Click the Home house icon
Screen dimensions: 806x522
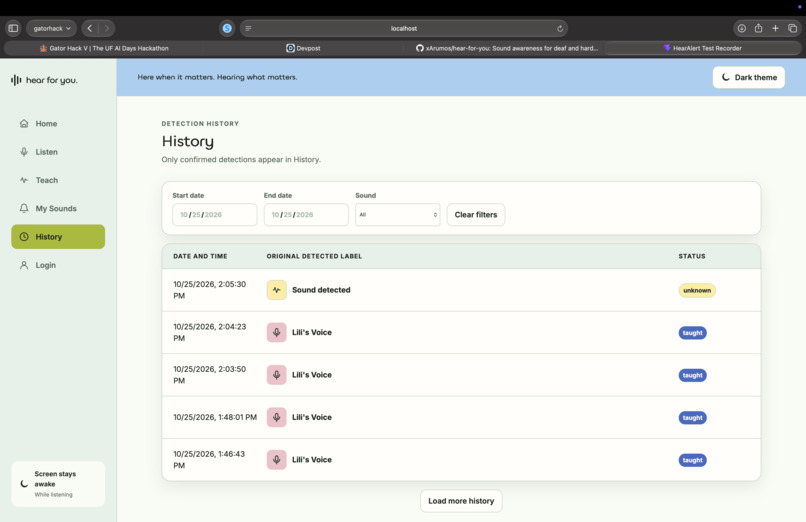click(x=24, y=123)
